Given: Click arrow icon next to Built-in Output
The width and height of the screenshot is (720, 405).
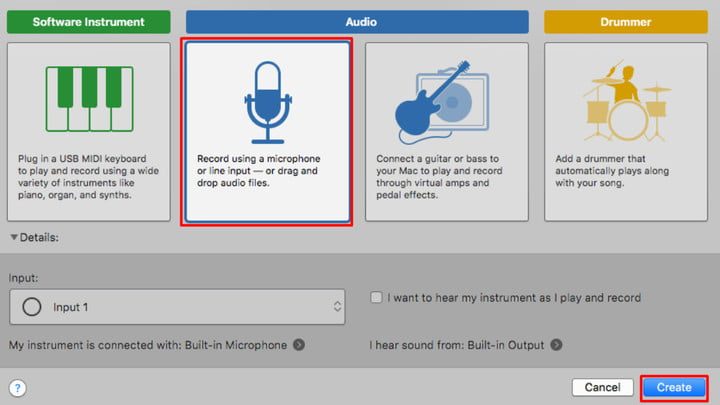Looking at the screenshot, I should 556,345.
